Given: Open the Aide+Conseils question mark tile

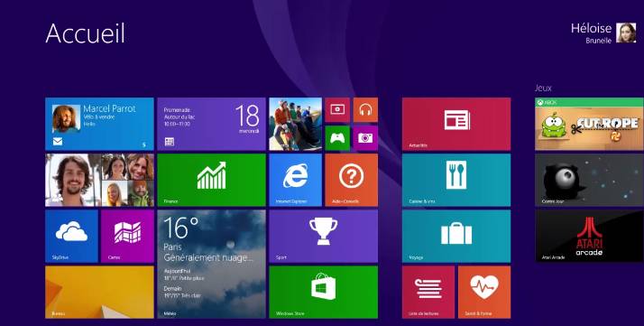Looking at the screenshot, I should 352,180.
